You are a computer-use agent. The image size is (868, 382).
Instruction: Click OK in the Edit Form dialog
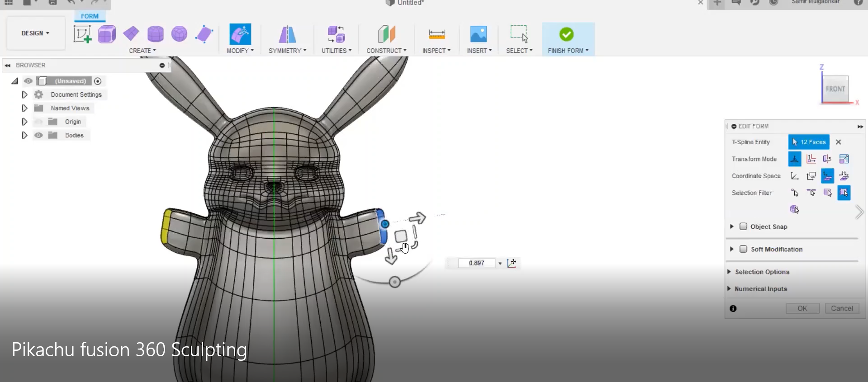802,308
